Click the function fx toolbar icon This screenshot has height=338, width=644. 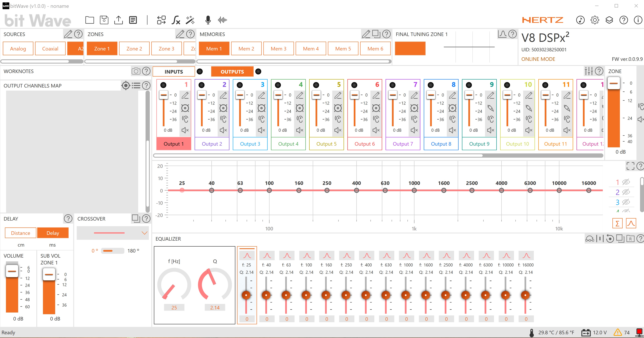coord(176,20)
